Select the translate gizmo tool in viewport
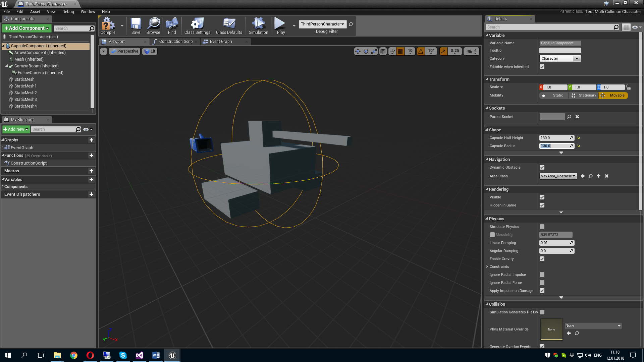 (358, 51)
